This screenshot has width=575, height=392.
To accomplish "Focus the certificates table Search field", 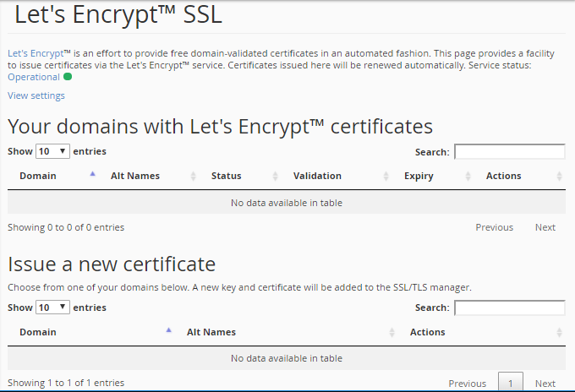I will click(509, 152).
